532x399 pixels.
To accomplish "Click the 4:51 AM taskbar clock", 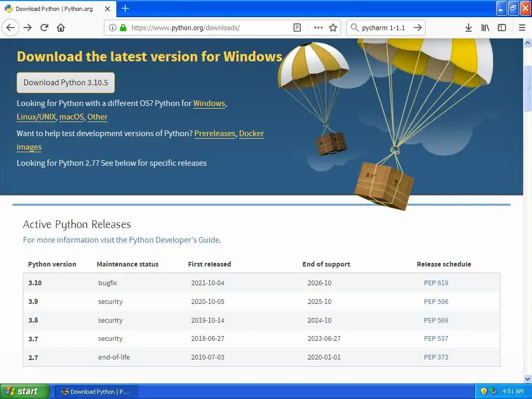I will [513, 392].
